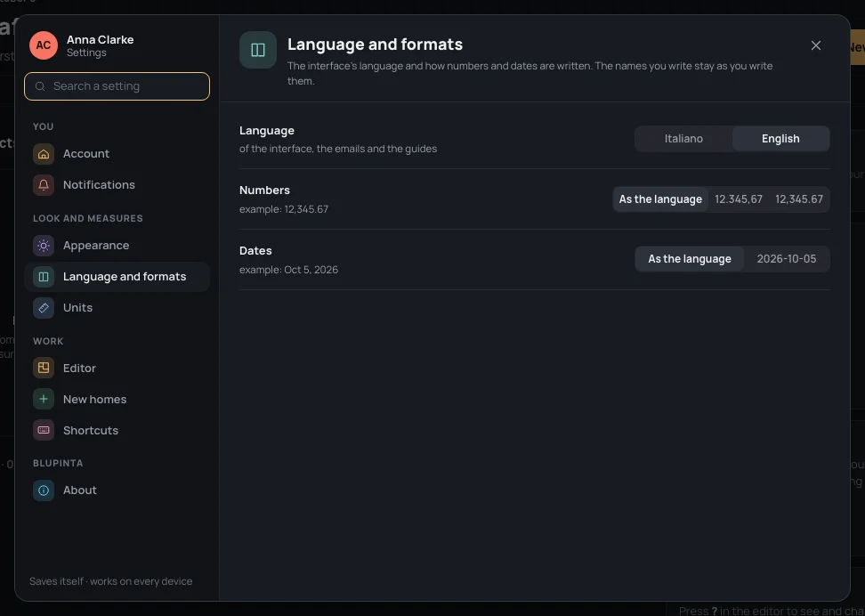
Task: Click the Language and formats page title
Action: coord(376,45)
